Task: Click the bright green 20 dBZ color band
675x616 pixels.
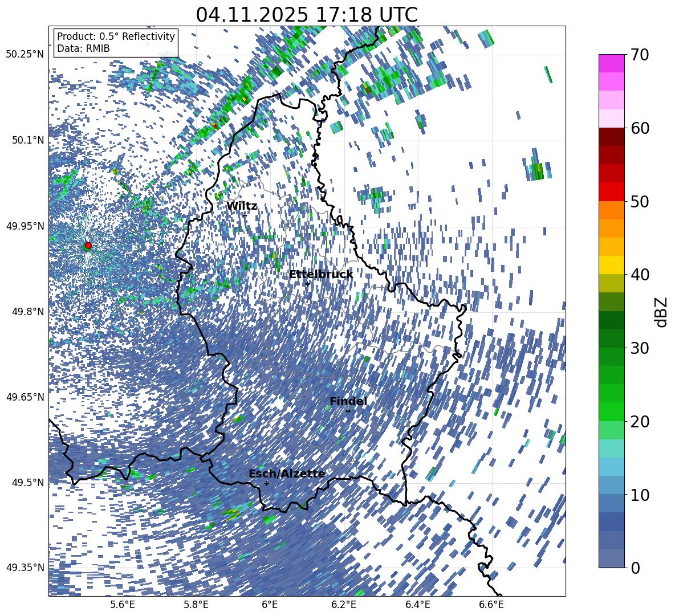Action: tap(611, 411)
